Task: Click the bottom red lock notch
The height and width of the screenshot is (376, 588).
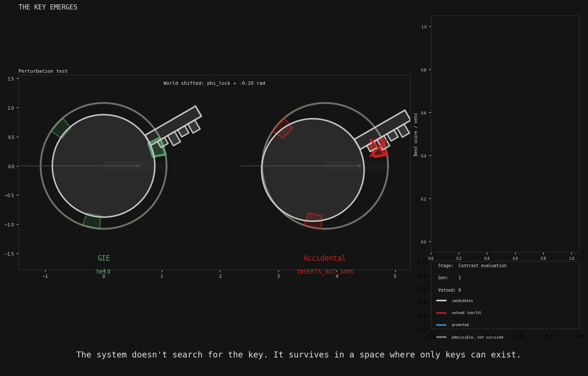Action: (x=313, y=220)
